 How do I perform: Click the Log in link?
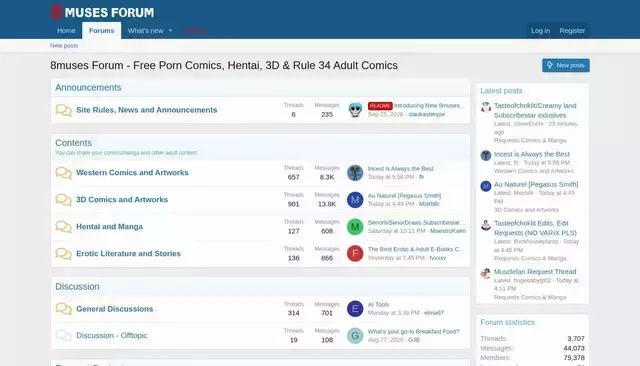click(540, 31)
